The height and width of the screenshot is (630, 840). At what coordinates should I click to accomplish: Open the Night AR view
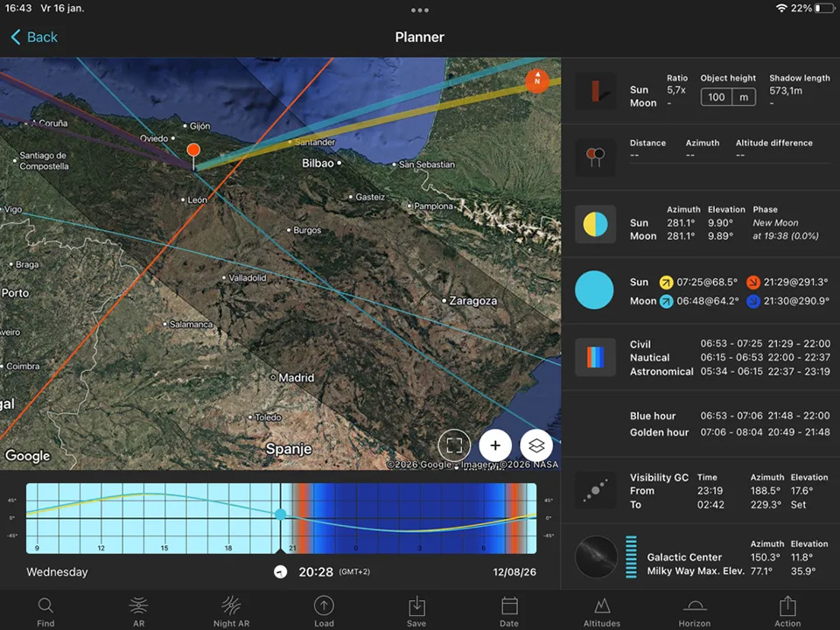coord(231,611)
